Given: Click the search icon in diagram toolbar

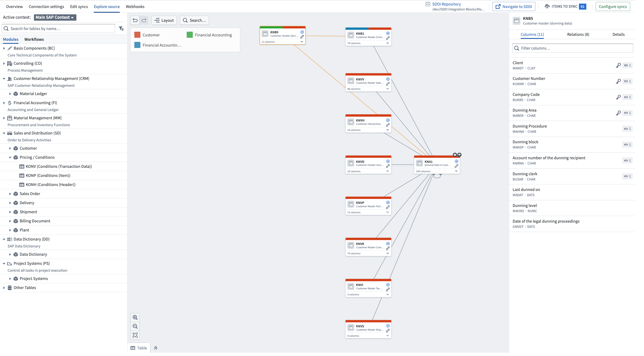Looking at the screenshot, I should [x=185, y=20].
